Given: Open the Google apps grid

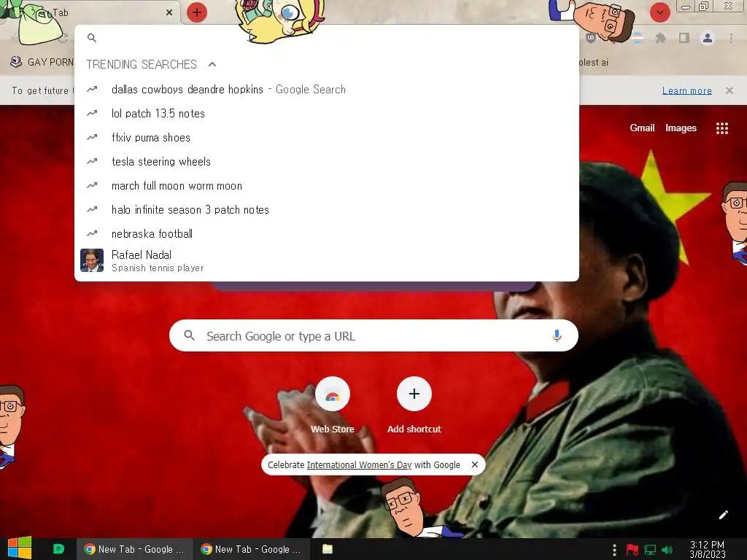Looking at the screenshot, I should click(722, 128).
